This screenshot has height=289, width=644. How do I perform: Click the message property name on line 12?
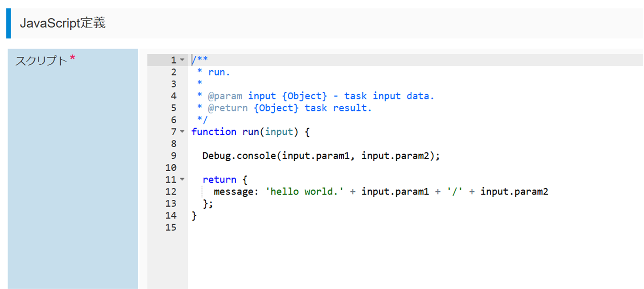(234, 192)
